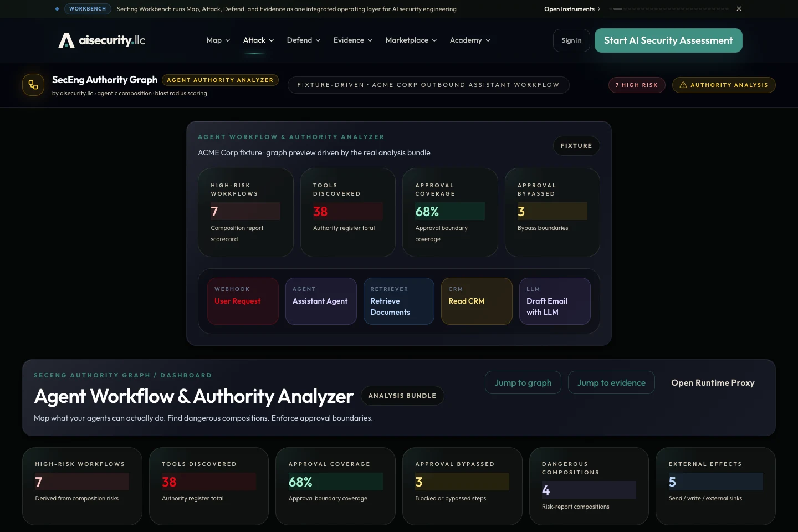
Task: Click the preview High-Risk Workflows card
Action: [245, 212]
